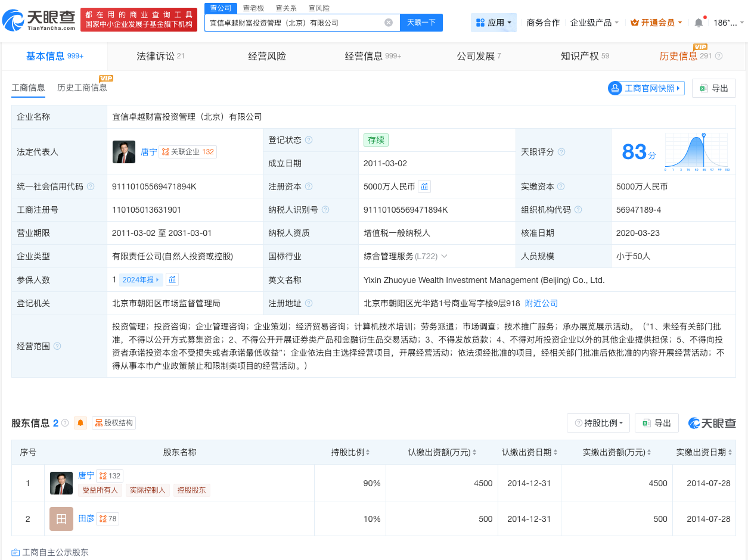Switch to 基本信息 tab
This screenshot has width=748, height=560.
click(x=54, y=56)
